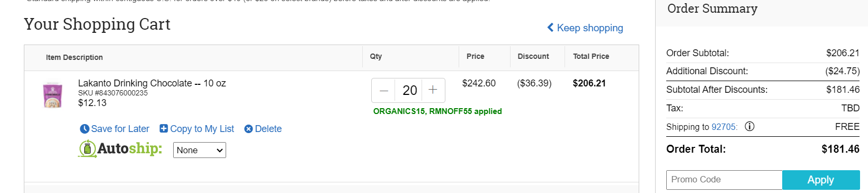This screenshot has width=868, height=193.
Task: Open Lakanto Drinking Chocolate product thumbnail
Action: pyautogui.click(x=52, y=95)
